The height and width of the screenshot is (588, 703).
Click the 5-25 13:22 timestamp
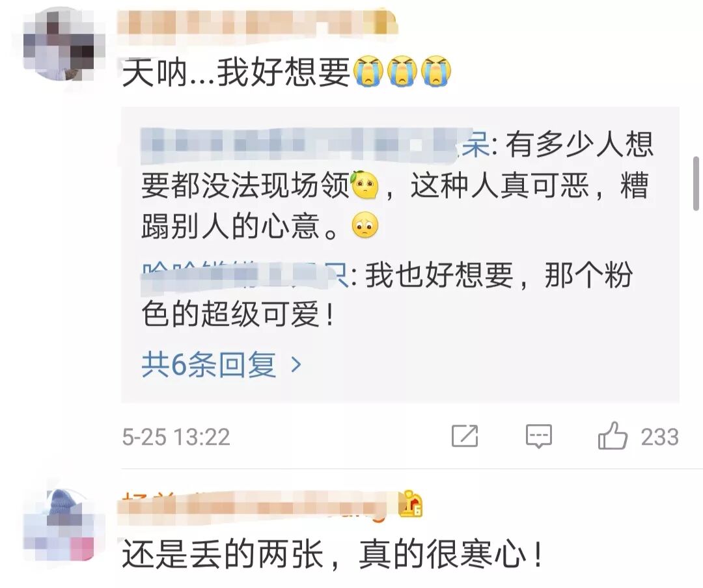tap(176, 436)
